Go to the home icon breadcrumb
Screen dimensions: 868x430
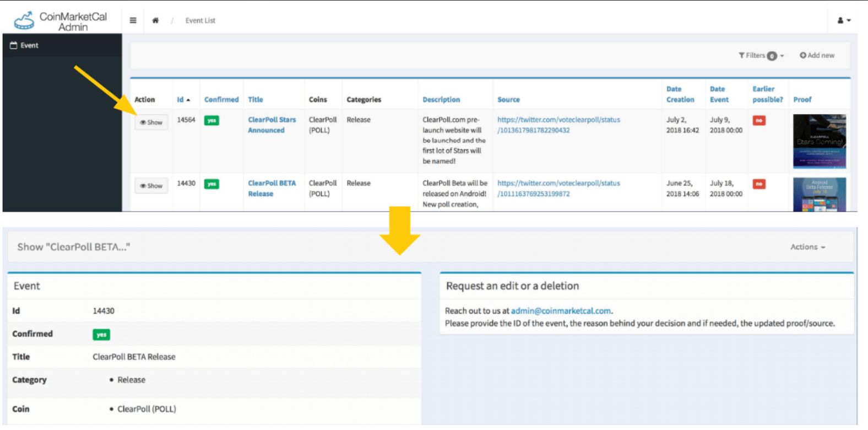click(155, 20)
